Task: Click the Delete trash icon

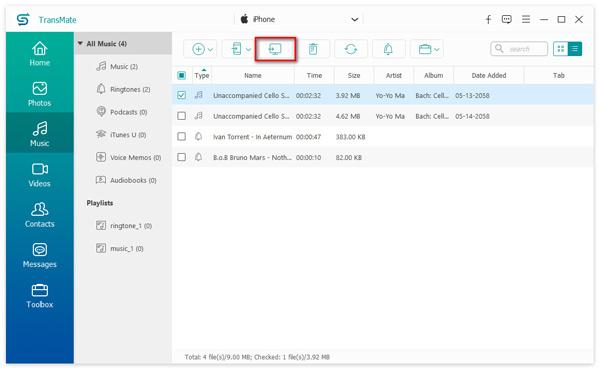Action: (313, 49)
